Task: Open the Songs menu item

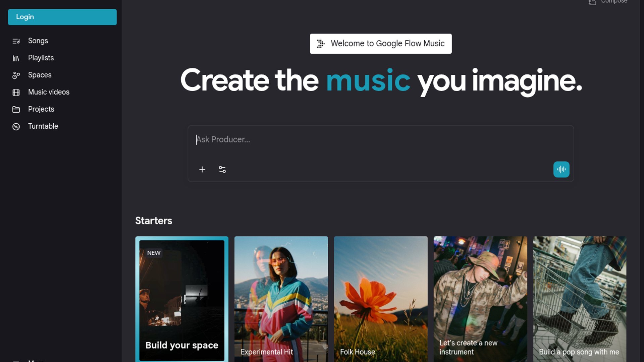Action: click(38, 41)
